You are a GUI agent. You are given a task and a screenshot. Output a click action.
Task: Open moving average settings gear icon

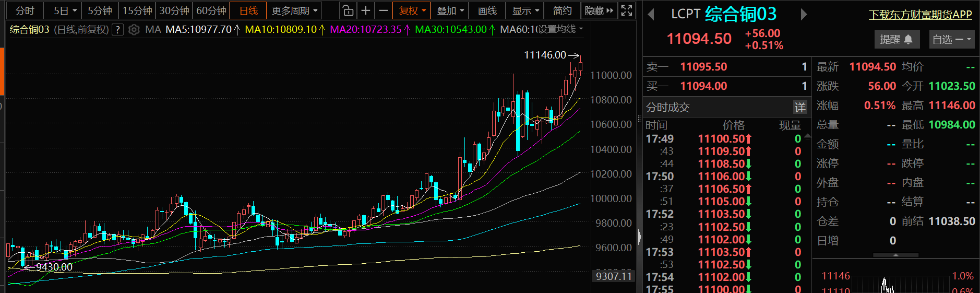pyautogui.click(x=134, y=30)
